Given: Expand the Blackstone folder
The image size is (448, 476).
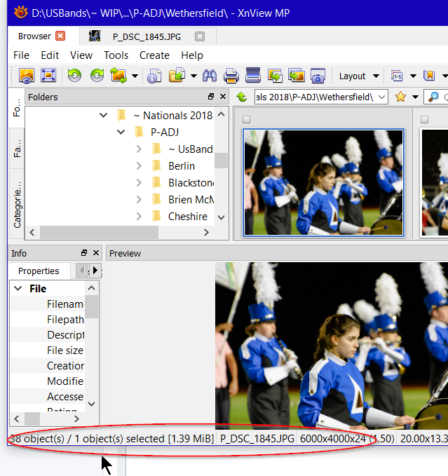Looking at the screenshot, I should click(139, 182).
